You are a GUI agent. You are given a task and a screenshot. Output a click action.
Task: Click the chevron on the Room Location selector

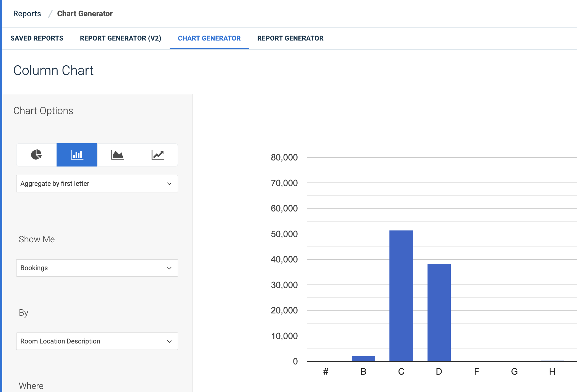click(x=169, y=341)
